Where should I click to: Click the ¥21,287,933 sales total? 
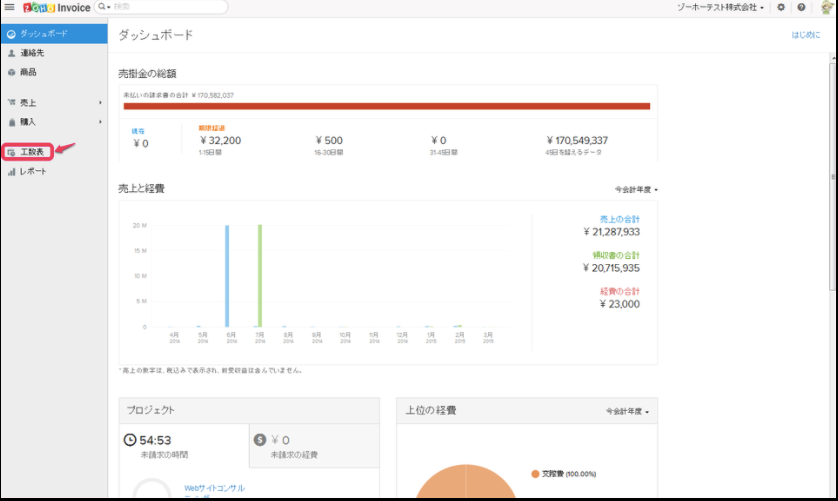pos(611,232)
